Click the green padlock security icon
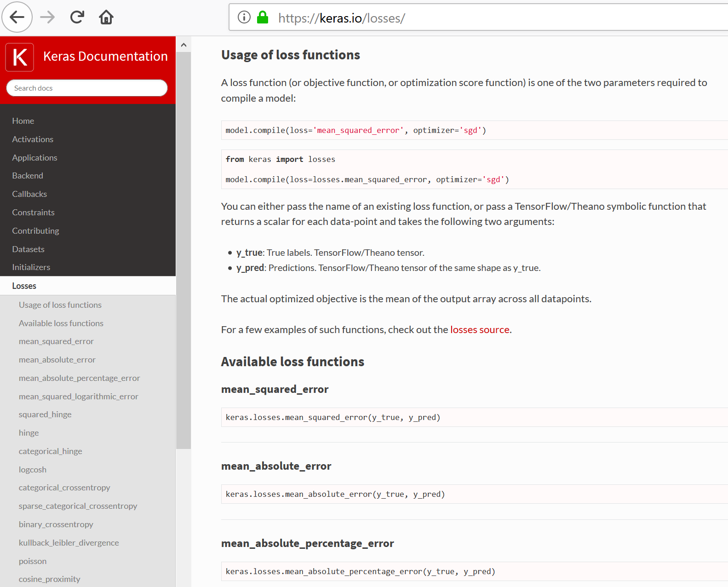Screen dimensions: 728x587 [263, 17]
